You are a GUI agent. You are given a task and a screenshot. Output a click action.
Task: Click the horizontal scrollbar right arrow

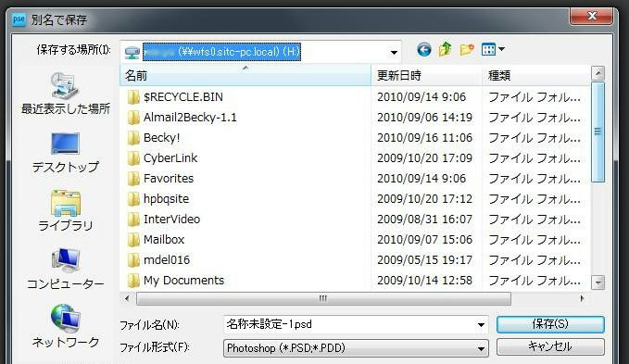click(x=582, y=298)
